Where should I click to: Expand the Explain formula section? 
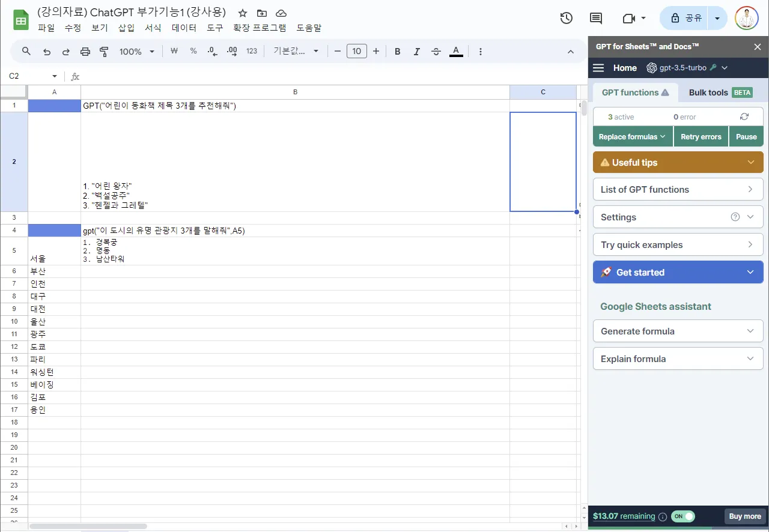[678, 359]
